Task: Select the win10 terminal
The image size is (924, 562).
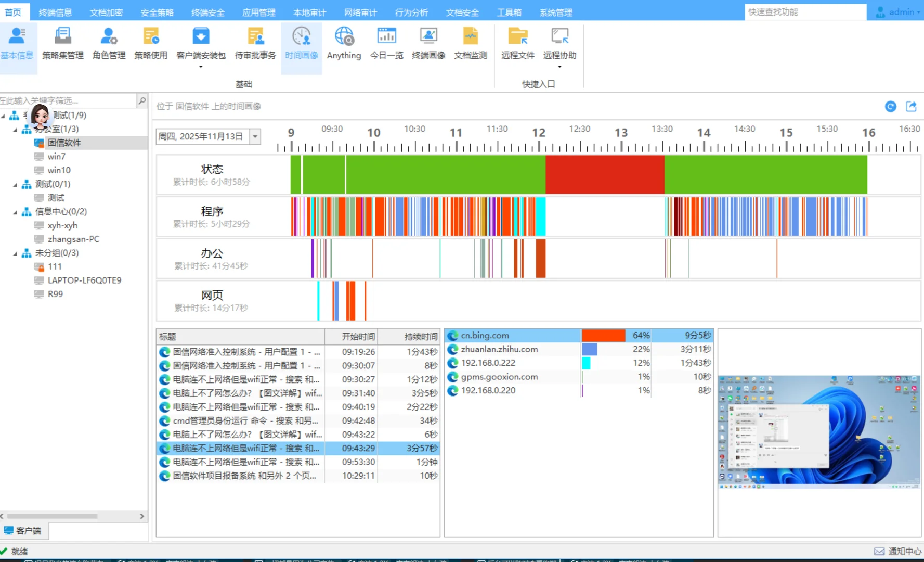Action: pyautogui.click(x=59, y=170)
